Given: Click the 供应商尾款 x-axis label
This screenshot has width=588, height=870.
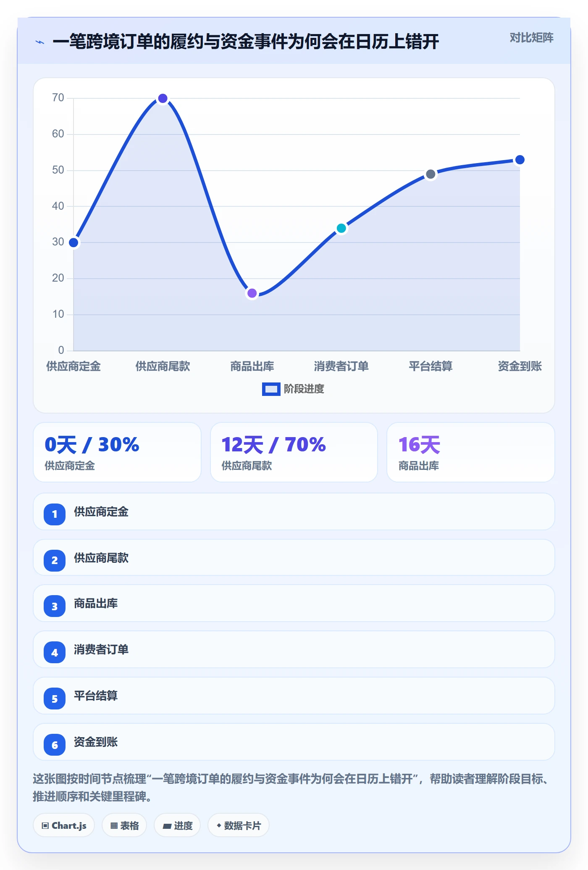Looking at the screenshot, I should coord(163,366).
